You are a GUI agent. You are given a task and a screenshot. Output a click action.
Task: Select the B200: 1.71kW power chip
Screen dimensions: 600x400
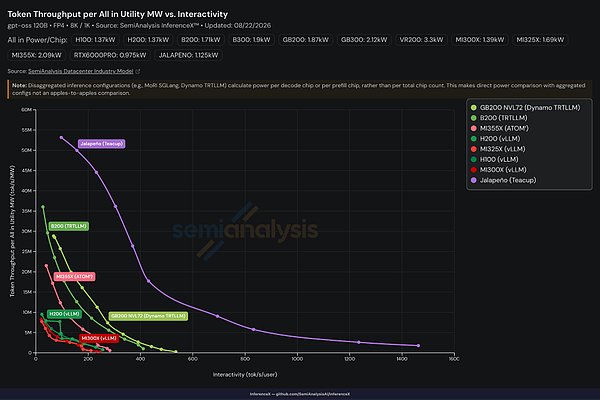(x=201, y=40)
